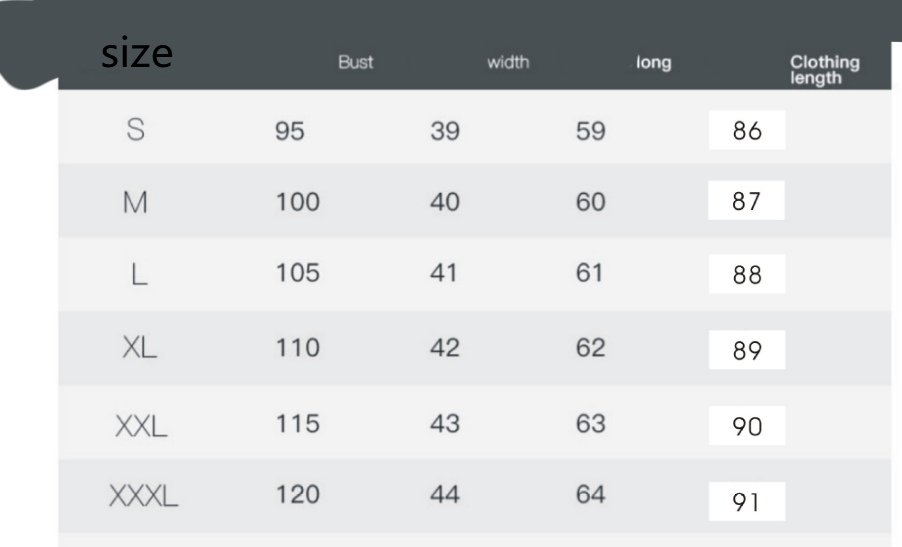
Task: Click the clothing length value 88
Action: coord(747,275)
